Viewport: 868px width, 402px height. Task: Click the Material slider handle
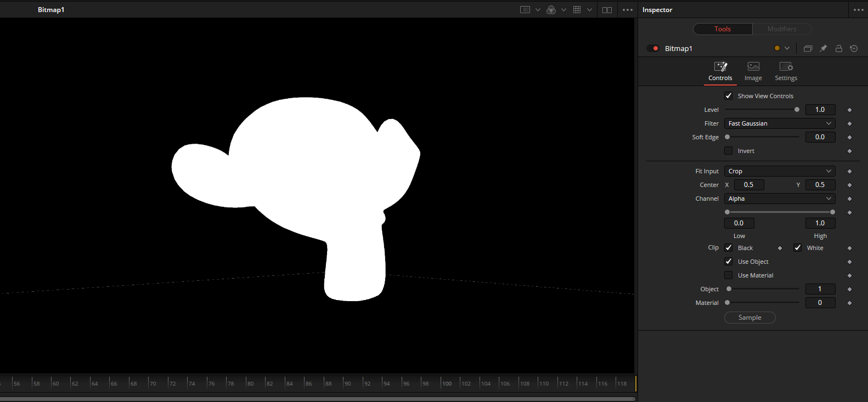pos(728,303)
